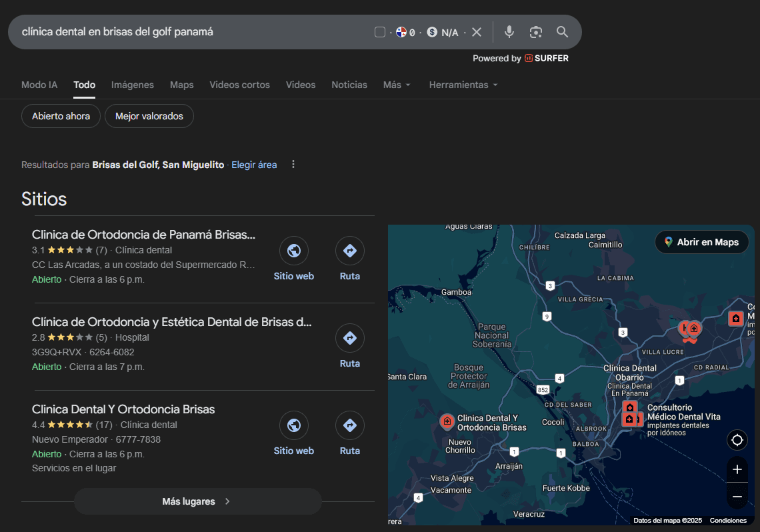Screen dimensions: 760x532
Task: Get Ruta for Clinica de Ortodoncia de Panamá
Action: click(350, 259)
